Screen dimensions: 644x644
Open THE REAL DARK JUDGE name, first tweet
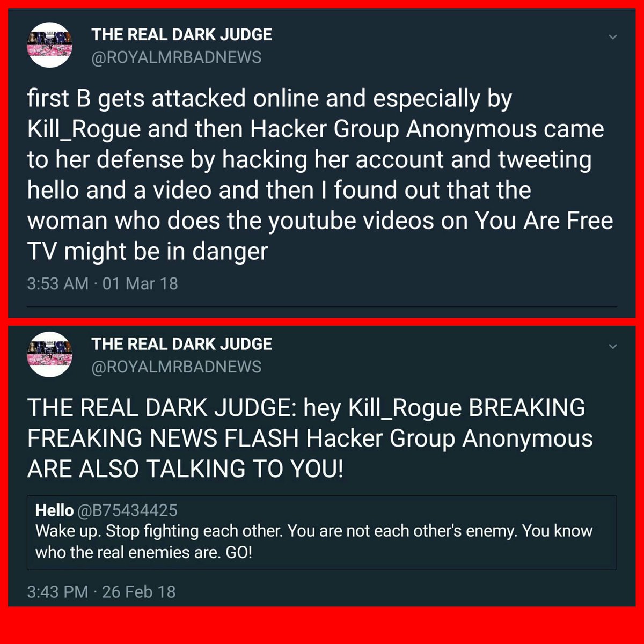coord(182,35)
